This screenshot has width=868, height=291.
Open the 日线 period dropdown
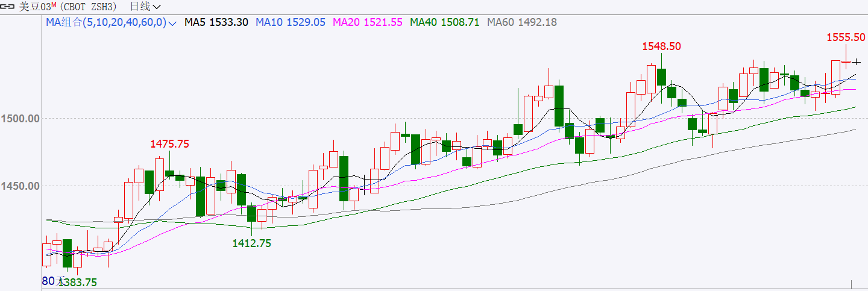146,7
